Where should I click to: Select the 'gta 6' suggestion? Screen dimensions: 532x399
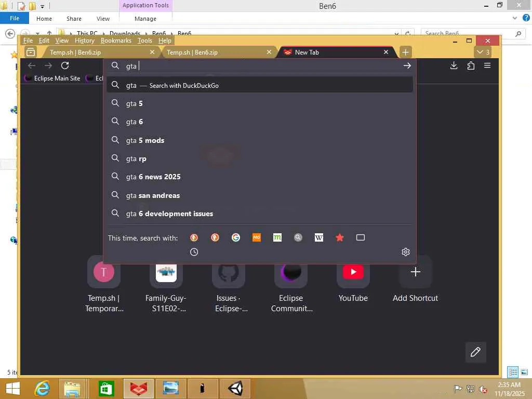260,122
